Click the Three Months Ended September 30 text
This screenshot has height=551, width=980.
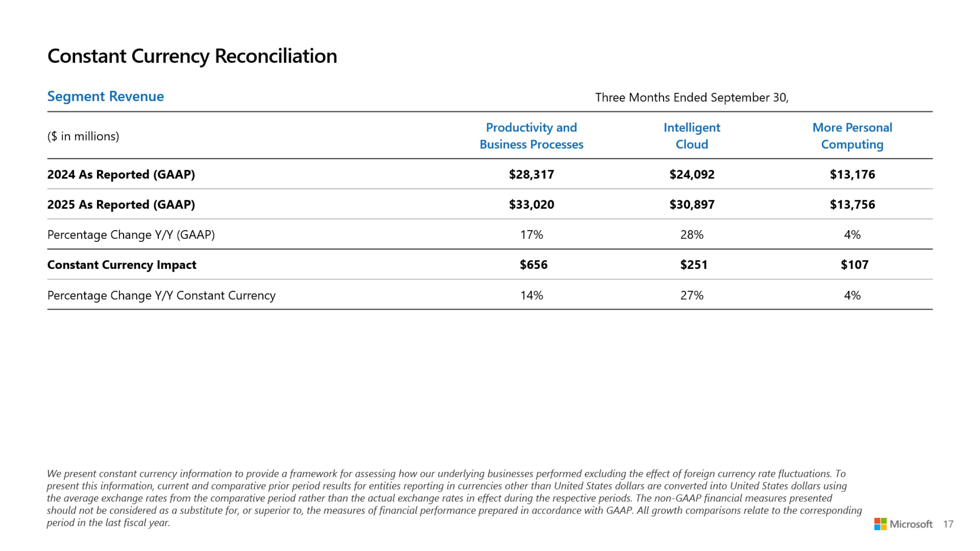(x=692, y=97)
